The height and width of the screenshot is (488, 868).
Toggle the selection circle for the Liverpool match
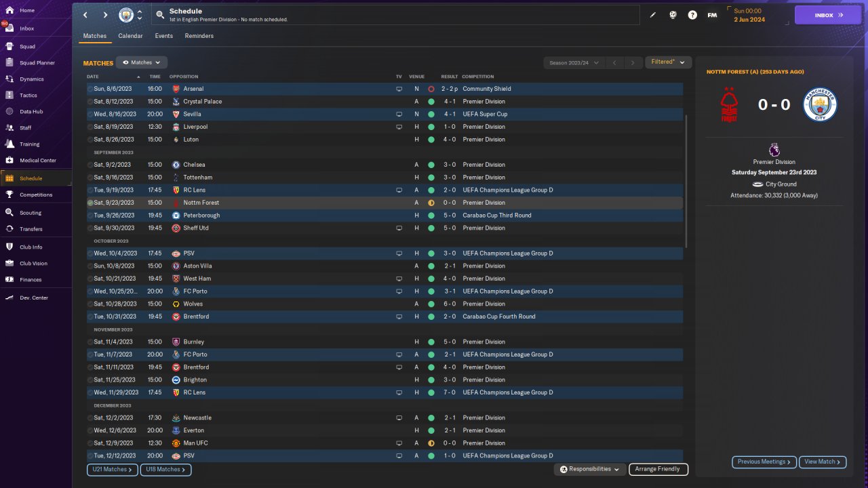(90, 127)
